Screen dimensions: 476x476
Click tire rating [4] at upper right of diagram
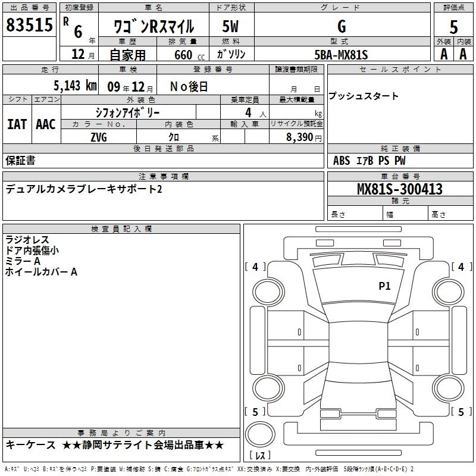tap(462, 267)
